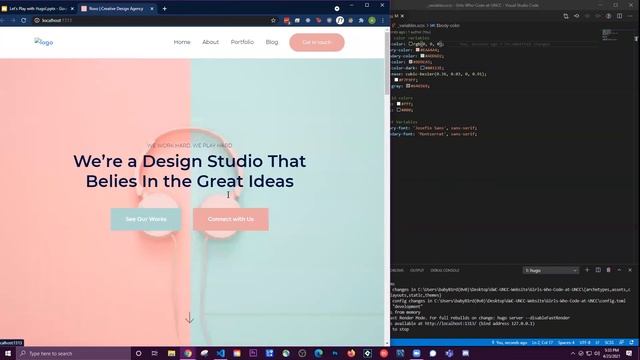640x360 pixels.
Task: Open the Portfolio nav link
Action: tap(242, 42)
